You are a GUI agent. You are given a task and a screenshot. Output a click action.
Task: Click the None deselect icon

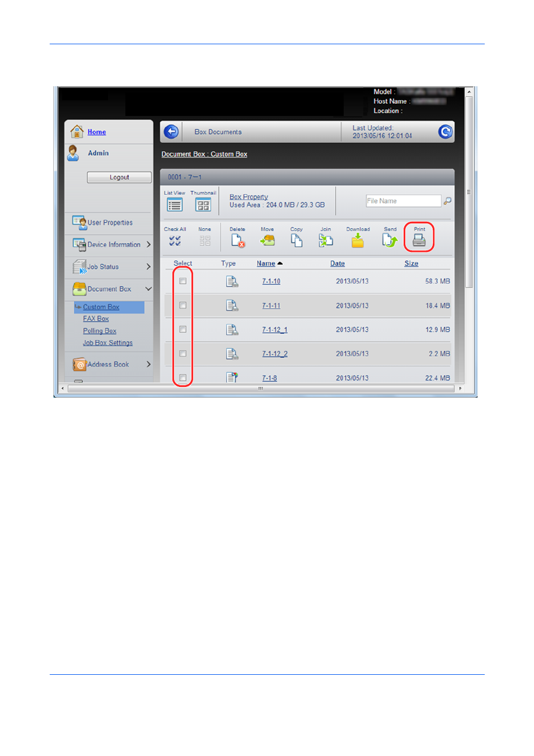(205, 241)
